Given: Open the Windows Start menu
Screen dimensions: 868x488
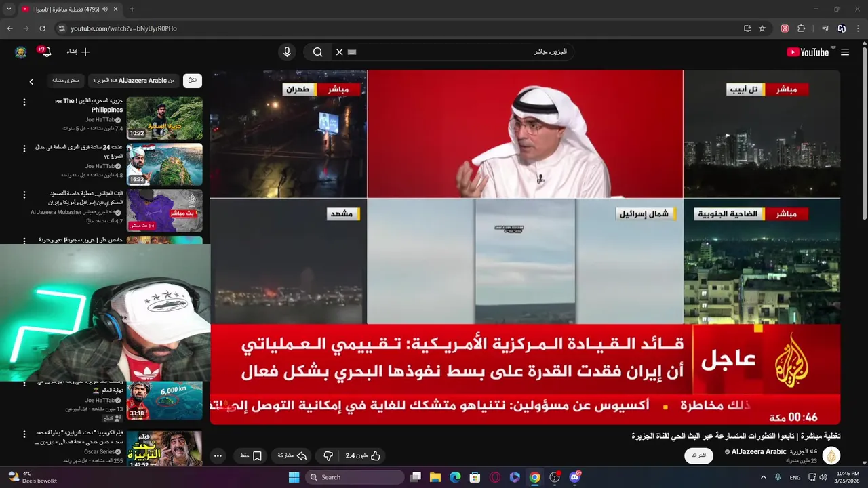Looking at the screenshot, I should pyautogui.click(x=294, y=477).
